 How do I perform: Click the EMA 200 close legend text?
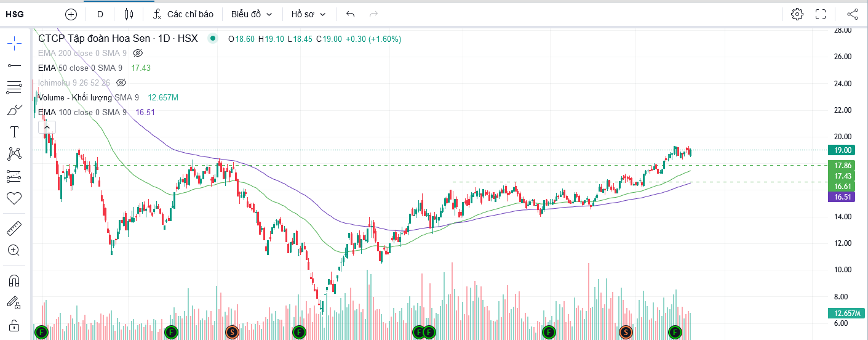(x=82, y=53)
